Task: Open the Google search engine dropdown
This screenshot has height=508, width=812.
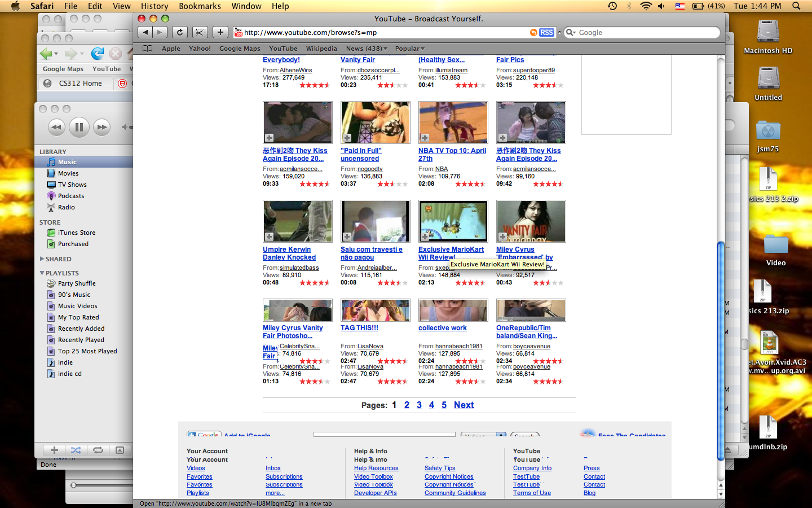Action: [x=571, y=33]
